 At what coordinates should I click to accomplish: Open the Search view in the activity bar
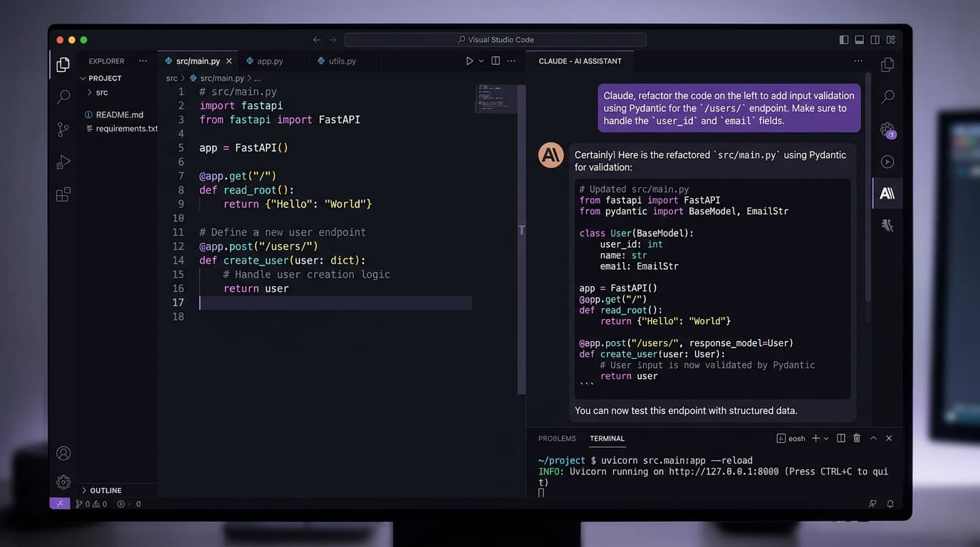tap(63, 96)
